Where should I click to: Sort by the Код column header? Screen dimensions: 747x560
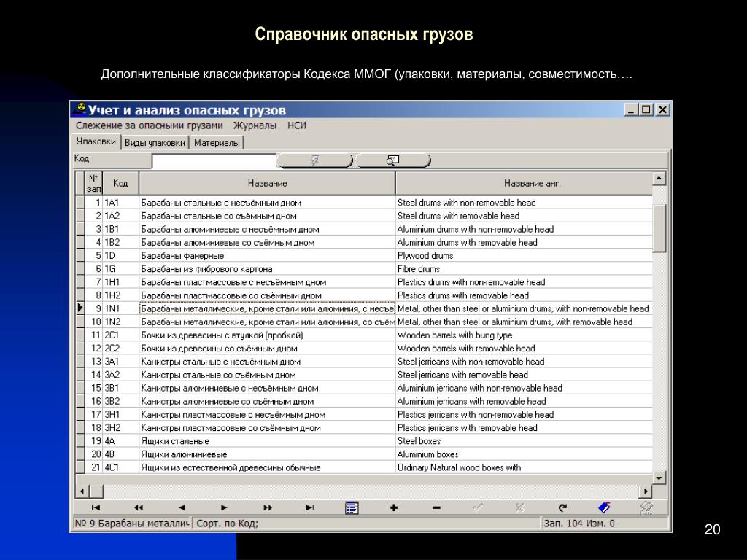click(x=120, y=183)
